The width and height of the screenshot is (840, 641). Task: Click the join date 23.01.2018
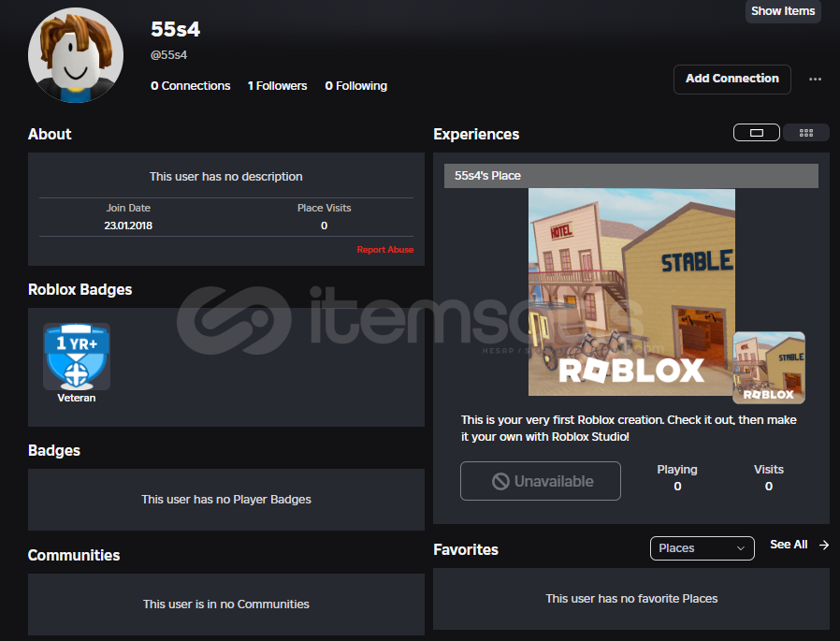click(x=128, y=226)
